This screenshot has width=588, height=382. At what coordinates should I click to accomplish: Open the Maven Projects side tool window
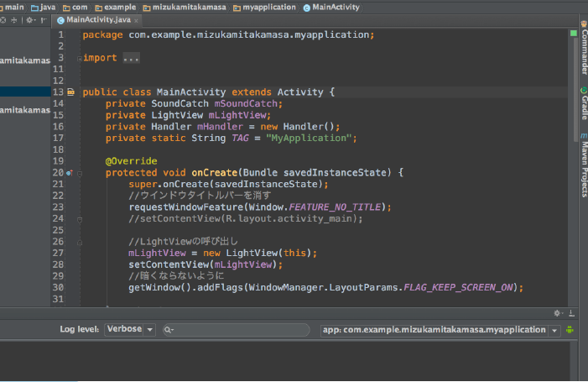pyautogui.click(x=584, y=165)
